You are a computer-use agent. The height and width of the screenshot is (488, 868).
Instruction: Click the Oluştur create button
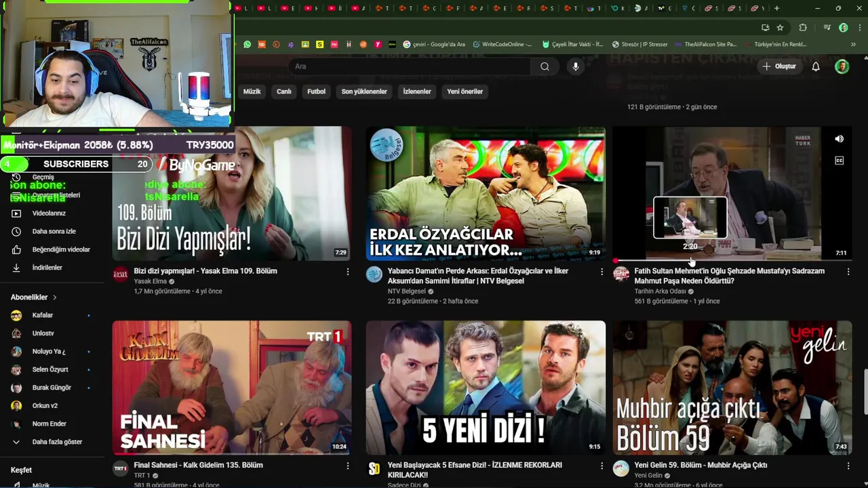click(778, 66)
